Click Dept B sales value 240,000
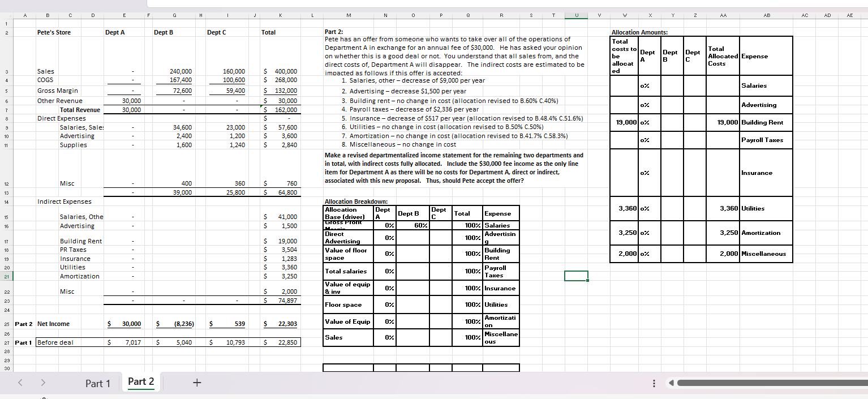The image size is (868, 399). [x=181, y=71]
